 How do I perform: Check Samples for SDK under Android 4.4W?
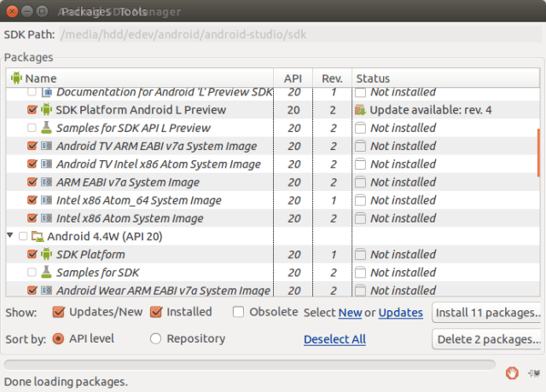[x=32, y=273]
